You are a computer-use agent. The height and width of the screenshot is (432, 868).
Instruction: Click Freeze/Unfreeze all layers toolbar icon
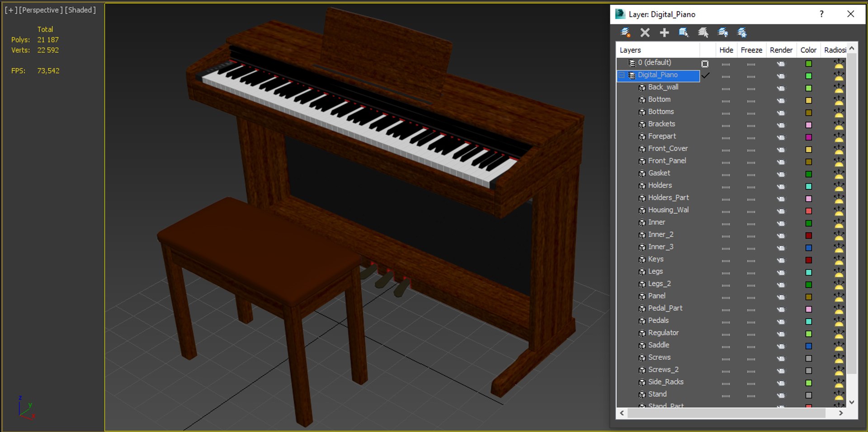pos(742,33)
